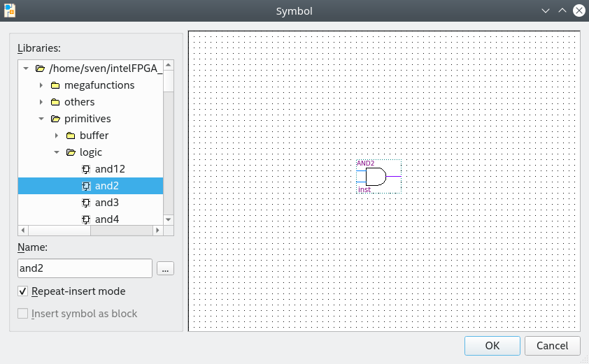Select the /home/sven/intelFPGA_ path label

[x=106, y=68]
